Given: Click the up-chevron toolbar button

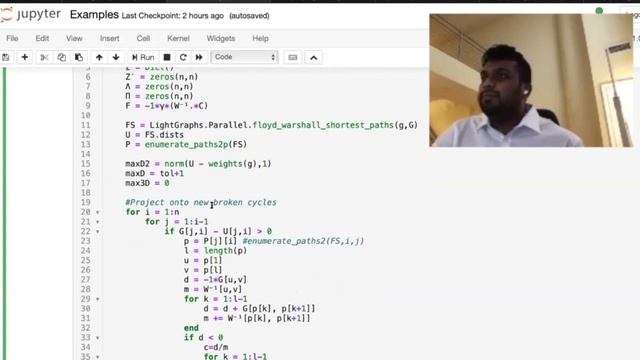Looking at the screenshot, I should pos(313,58).
